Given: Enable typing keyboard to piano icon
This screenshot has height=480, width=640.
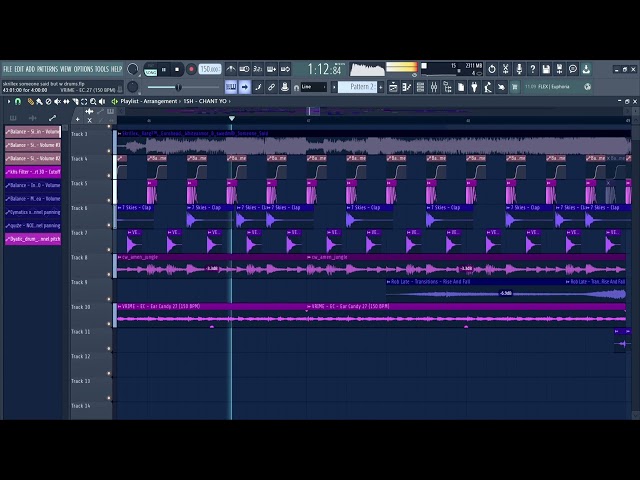Looking at the screenshot, I should [x=231, y=87].
